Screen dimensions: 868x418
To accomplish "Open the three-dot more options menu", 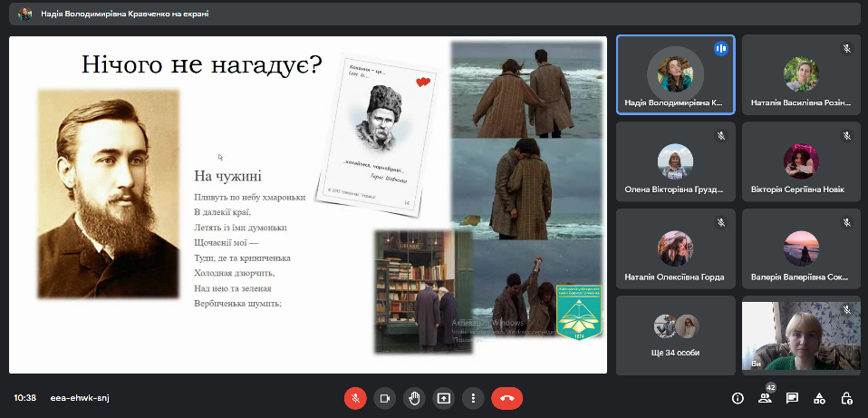I will (x=472, y=397).
